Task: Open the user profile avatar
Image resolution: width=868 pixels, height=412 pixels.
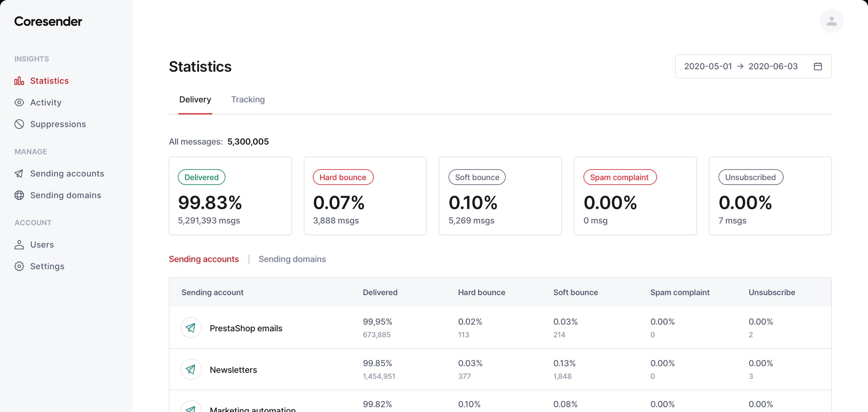Action: coord(831,21)
